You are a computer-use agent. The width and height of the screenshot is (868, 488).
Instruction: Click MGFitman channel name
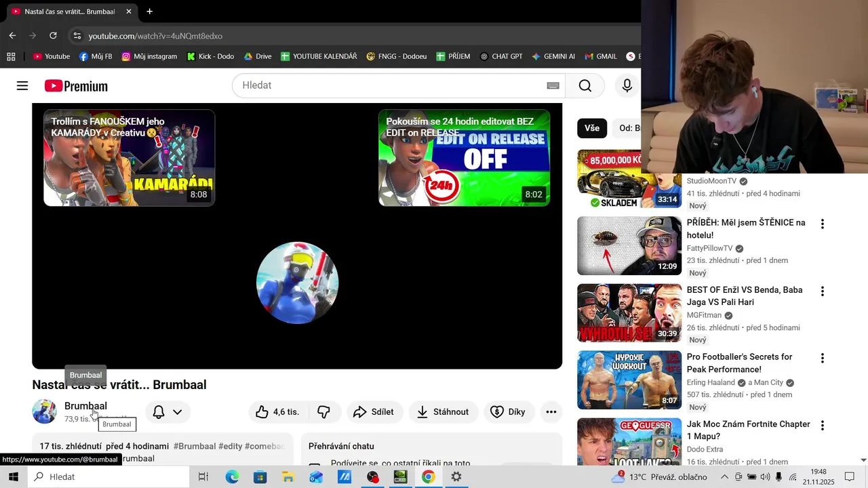[704, 315]
